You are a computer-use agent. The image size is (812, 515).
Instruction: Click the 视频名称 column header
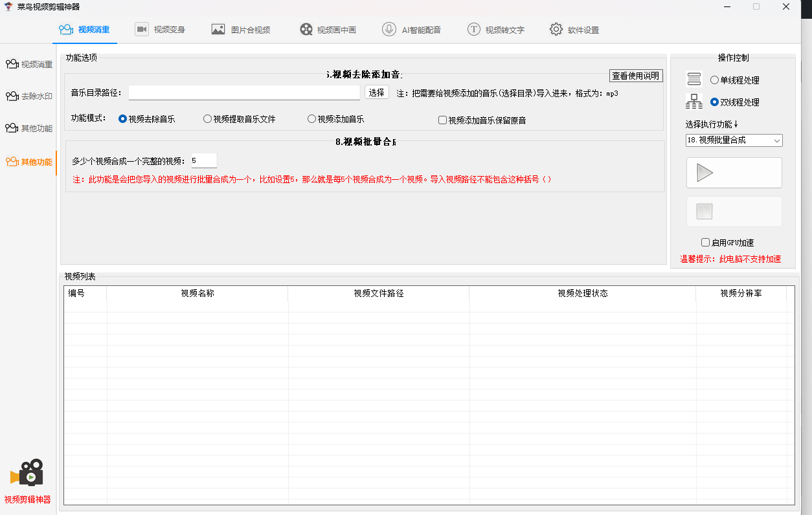pyautogui.click(x=197, y=293)
